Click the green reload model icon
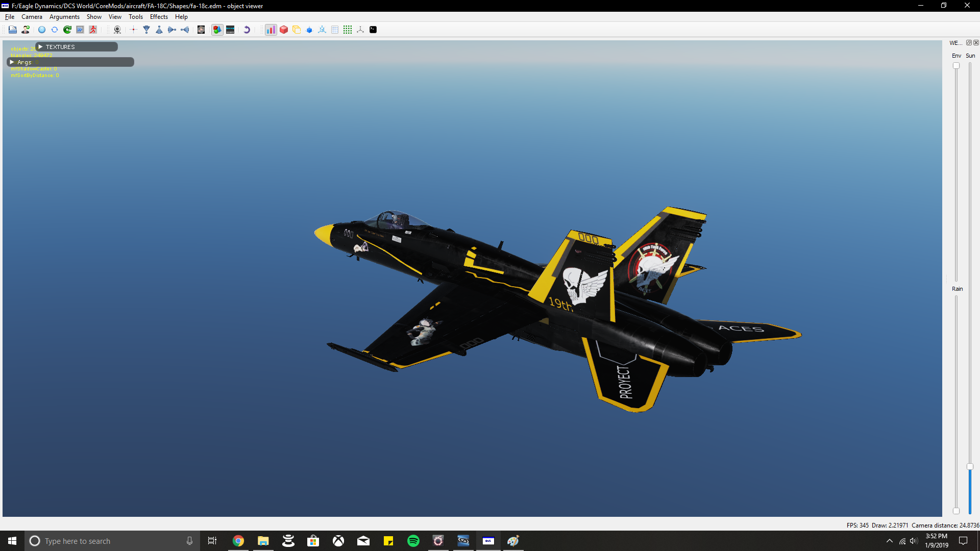This screenshot has width=980, height=551. tap(67, 30)
